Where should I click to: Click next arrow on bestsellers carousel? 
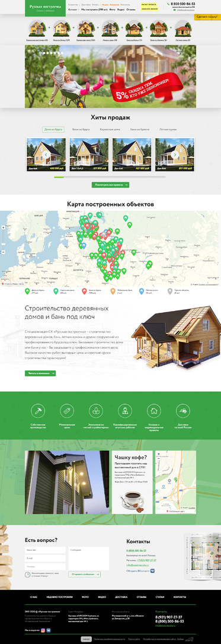click(175, 154)
